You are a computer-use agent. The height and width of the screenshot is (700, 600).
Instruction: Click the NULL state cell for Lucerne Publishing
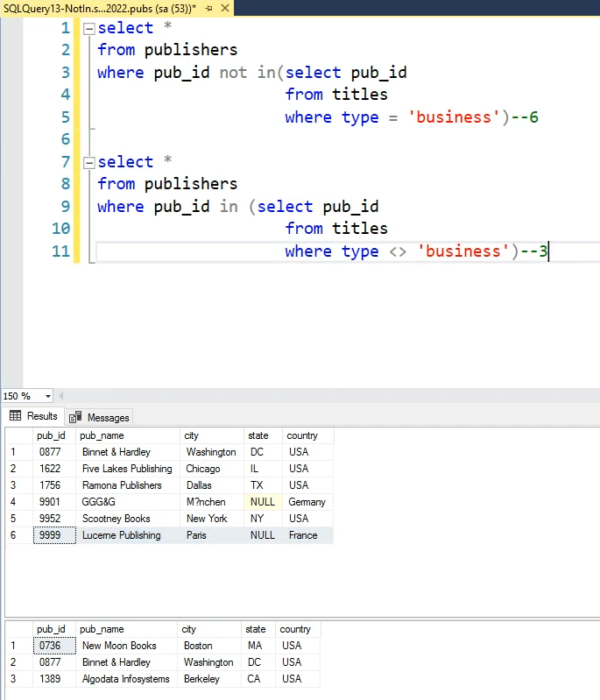point(263,535)
